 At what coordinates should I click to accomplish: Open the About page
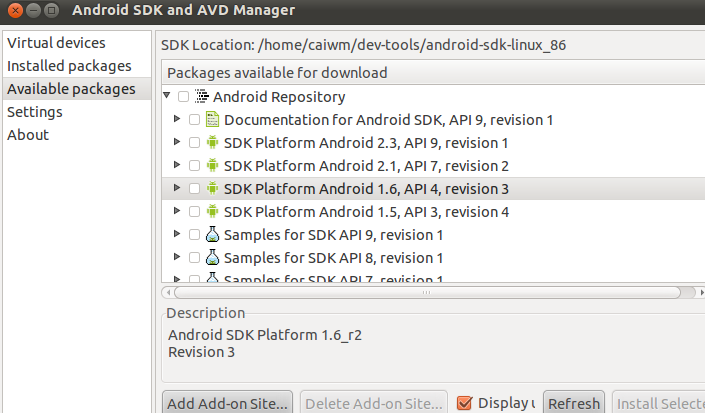pyautogui.click(x=77, y=135)
